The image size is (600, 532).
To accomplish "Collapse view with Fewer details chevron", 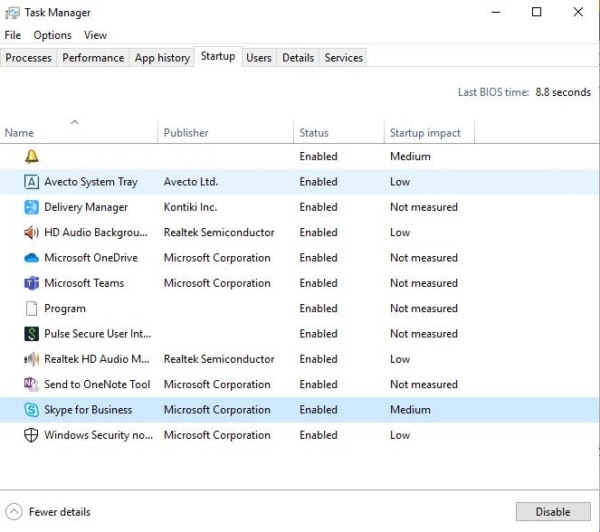I will pyautogui.click(x=14, y=512).
